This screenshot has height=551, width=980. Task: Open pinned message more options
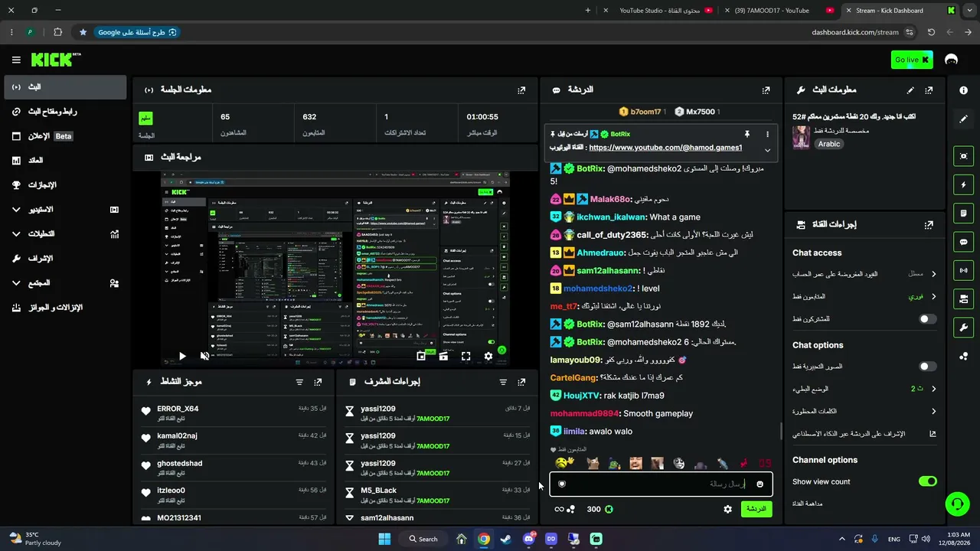767,134
